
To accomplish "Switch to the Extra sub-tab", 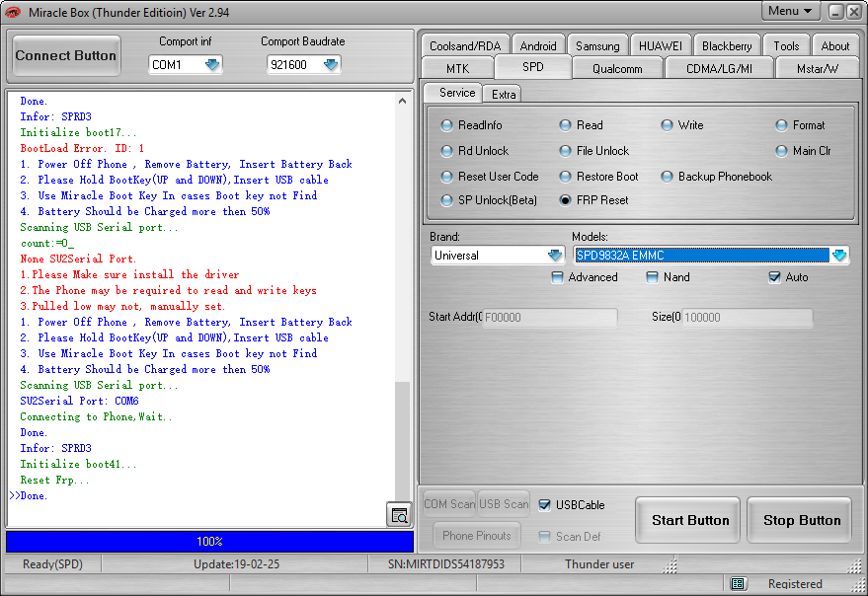I will pos(504,95).
